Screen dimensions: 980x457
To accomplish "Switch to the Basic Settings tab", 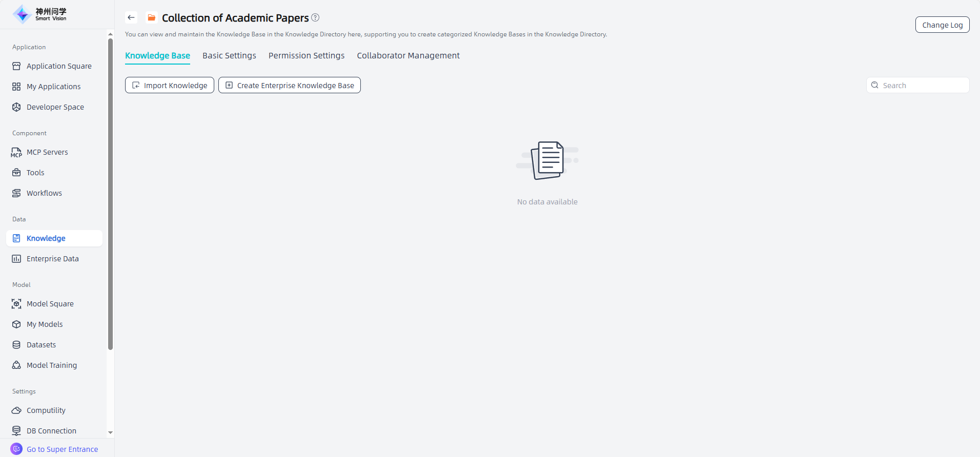I will coord(229,55).
